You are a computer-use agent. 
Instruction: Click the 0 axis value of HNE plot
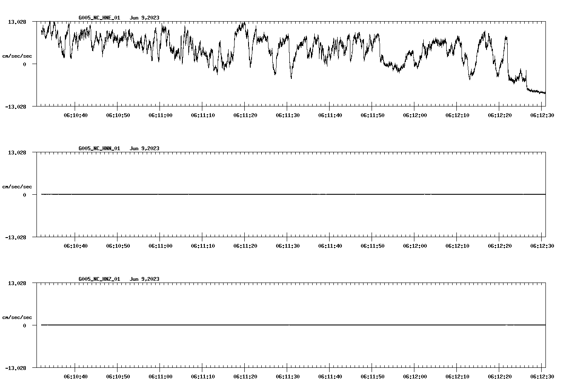[25, 64]
